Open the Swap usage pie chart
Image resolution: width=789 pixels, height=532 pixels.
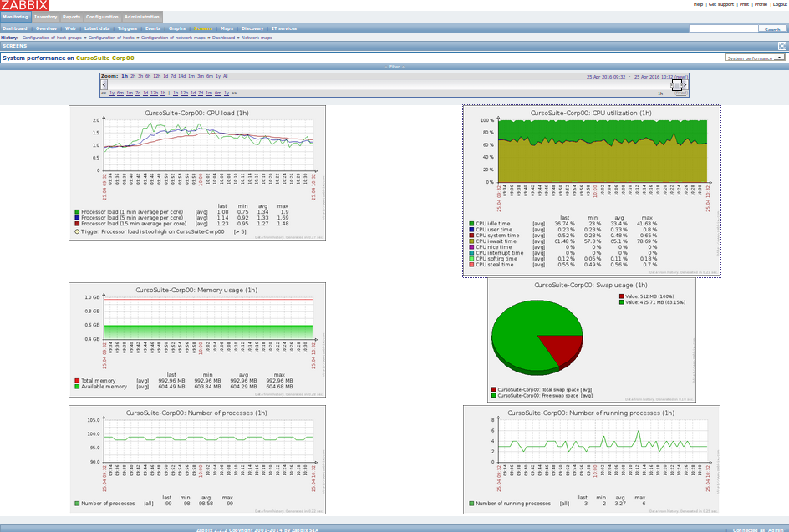(x=592, y=340)
